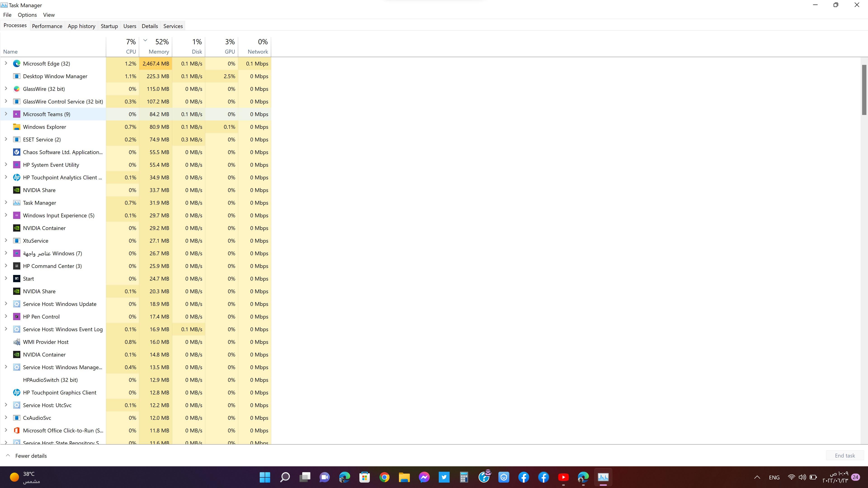Select the Start process icon in list
The image size is (868, 488).
tap(17, 279)
